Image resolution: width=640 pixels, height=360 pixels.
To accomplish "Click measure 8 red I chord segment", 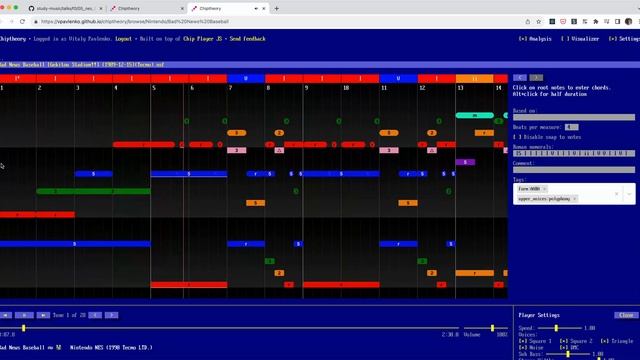I will [284, 78].
